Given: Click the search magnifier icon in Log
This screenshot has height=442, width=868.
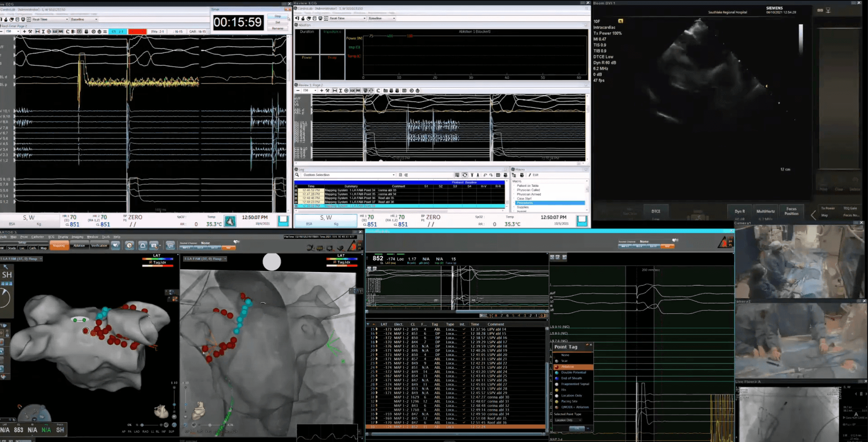Looking at the screenshot, I should [297, 175].
